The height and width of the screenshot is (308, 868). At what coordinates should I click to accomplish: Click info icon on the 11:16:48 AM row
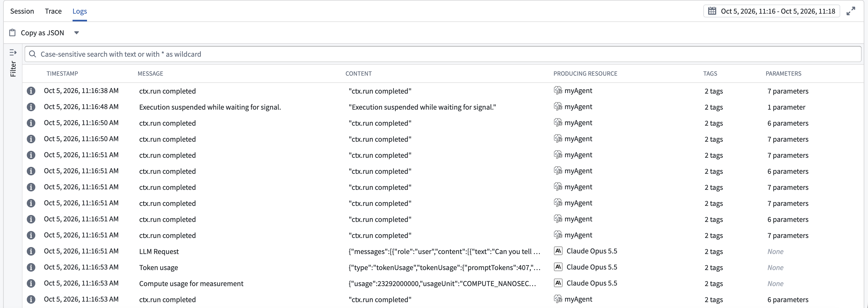coord(31,107)
